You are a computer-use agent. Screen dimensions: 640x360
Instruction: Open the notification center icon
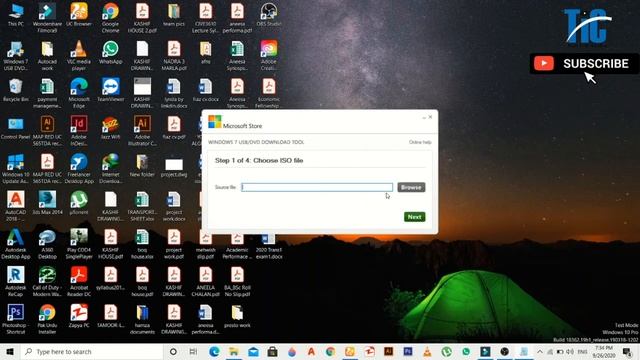(x=628, y=351)
